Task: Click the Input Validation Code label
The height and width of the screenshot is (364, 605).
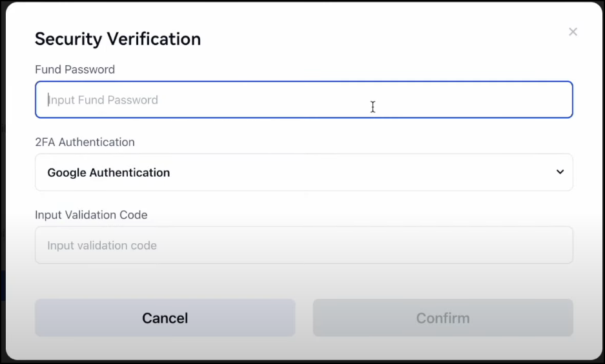Action: point(91,215)
